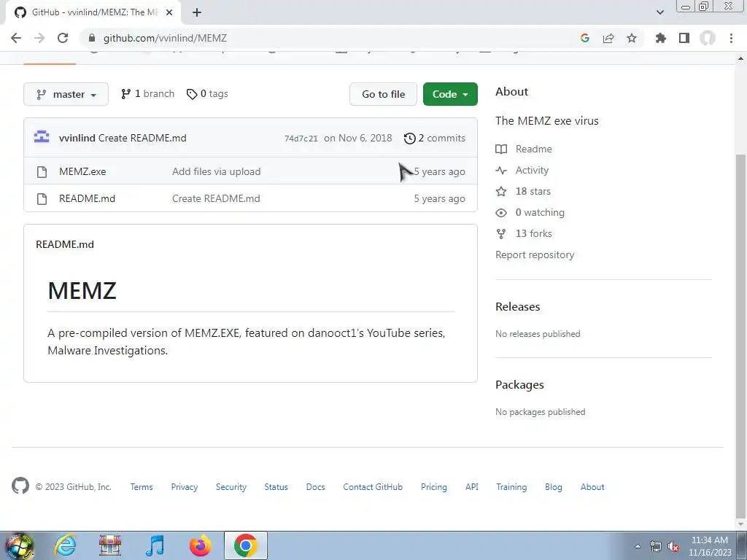
Task: Click the share page icon
Action: (608, 38)
